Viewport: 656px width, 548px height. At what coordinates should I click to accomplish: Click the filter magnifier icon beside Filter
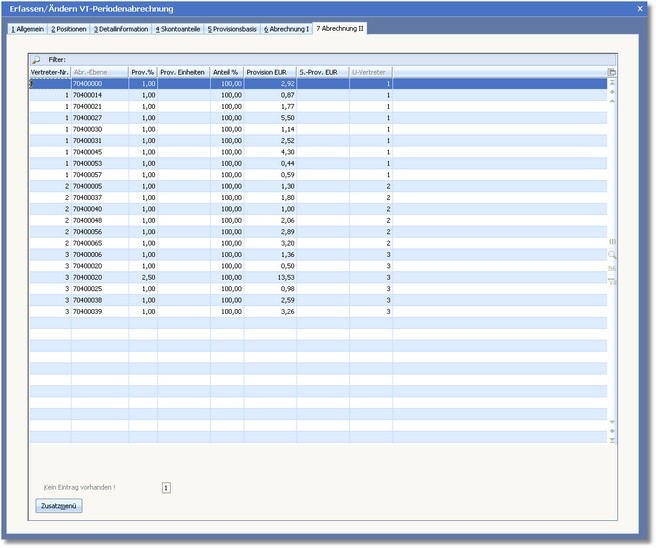(x=36, y=59)
